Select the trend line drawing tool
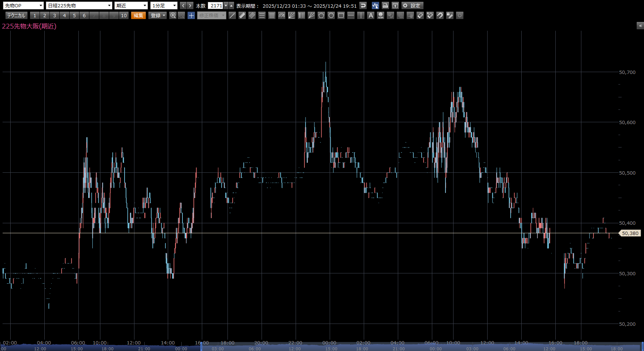Image resolution: width=644 pixels, height=351 pixels. pos(232,15)
